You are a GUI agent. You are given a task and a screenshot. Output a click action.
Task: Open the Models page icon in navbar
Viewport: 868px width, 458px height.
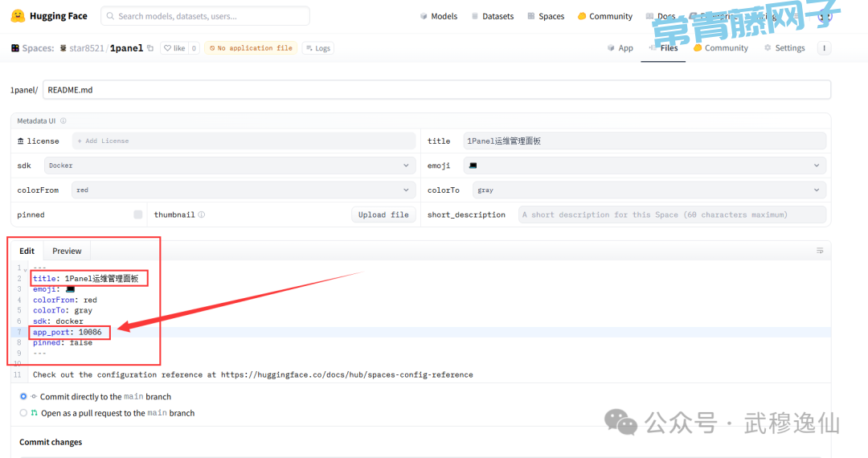424,16
